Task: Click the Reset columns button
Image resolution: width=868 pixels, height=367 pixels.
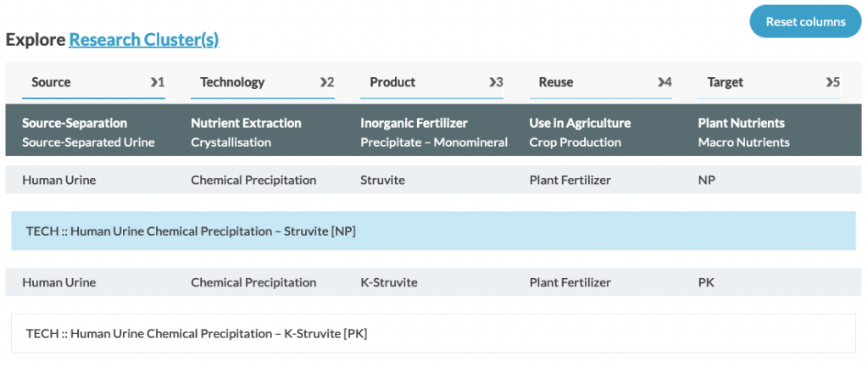Action: [x=805, y=21]
